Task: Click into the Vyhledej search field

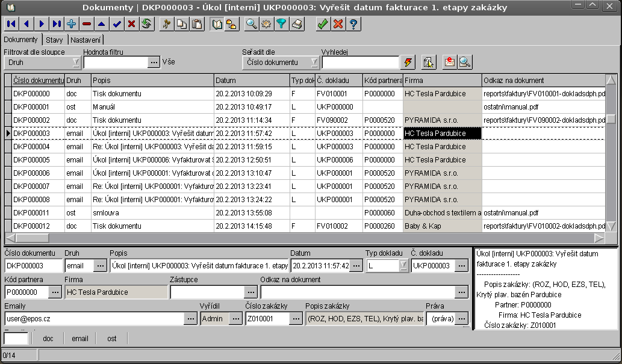Action: point(360,62)
